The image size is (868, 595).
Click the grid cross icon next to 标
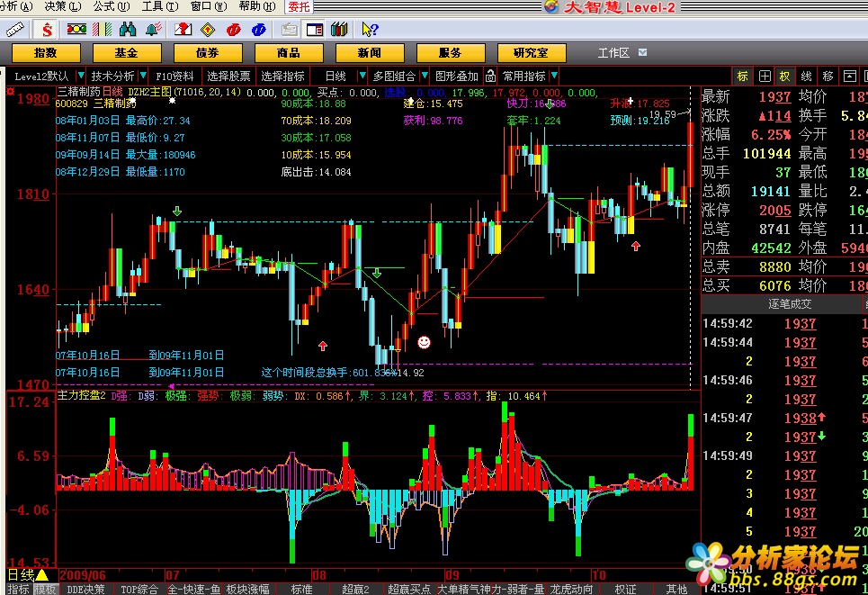pos(765,76)
